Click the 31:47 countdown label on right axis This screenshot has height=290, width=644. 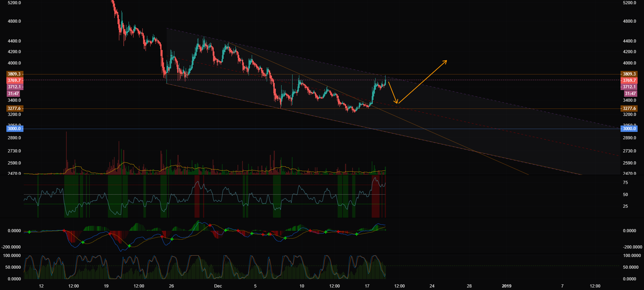tap(631, 94)
